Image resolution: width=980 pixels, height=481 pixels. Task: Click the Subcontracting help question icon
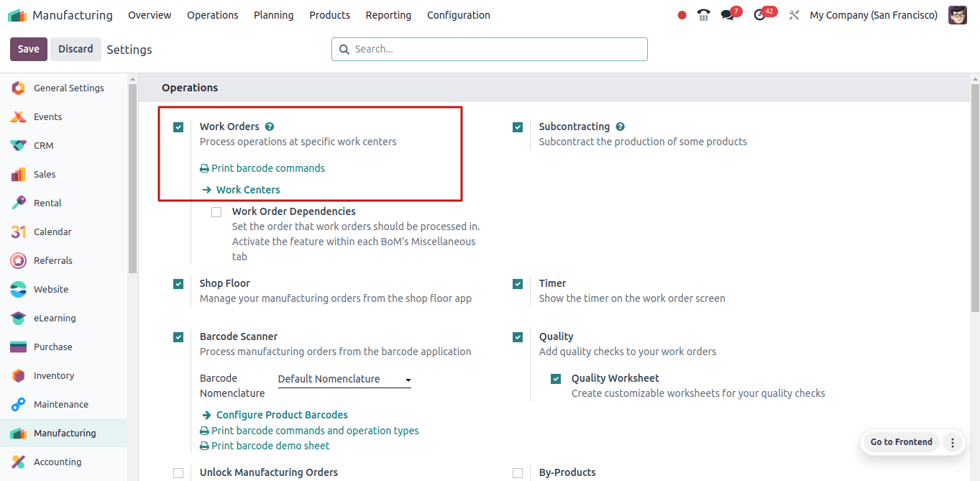pos(620,127)
